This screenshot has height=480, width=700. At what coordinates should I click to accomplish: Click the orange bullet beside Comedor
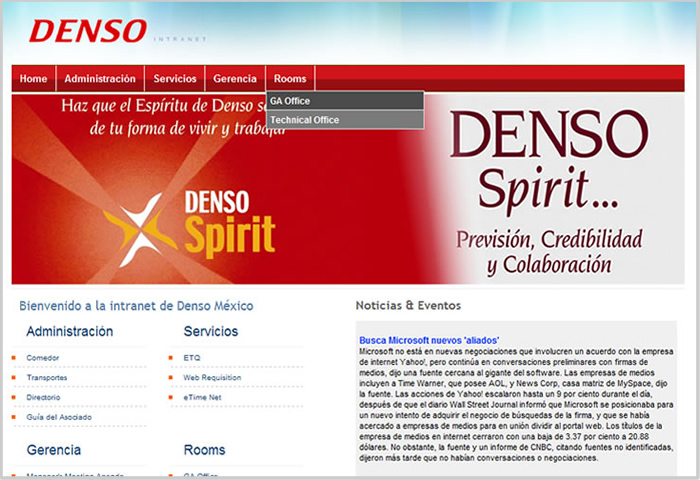[x=14, y=358]
